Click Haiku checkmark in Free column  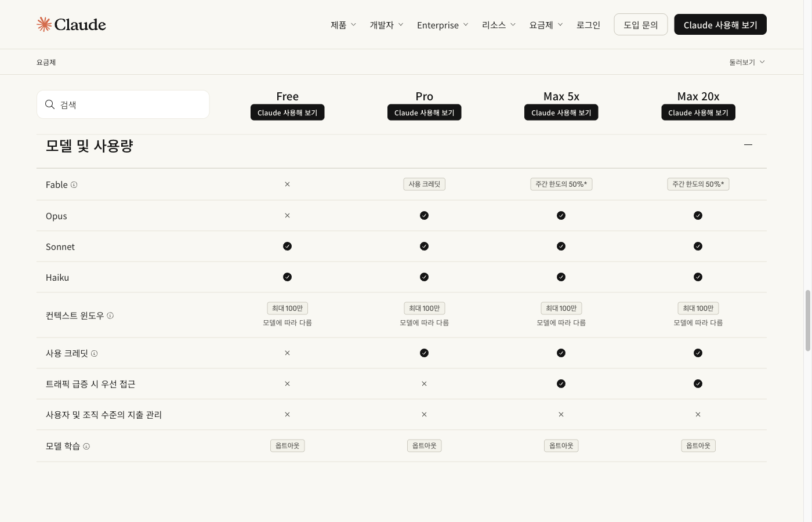pos(287,277)
